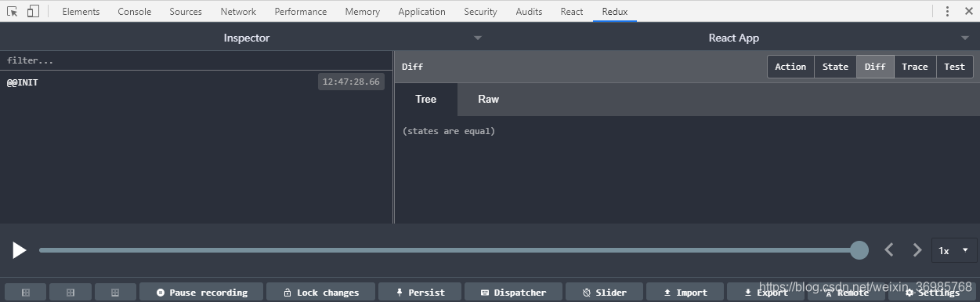Open the Sources tab
This screenshot has width=980, height=302.
(186, 11)
